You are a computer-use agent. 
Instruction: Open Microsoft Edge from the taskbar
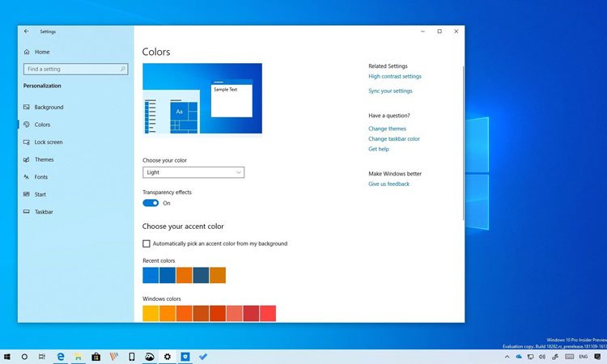[x=61, y=356]
